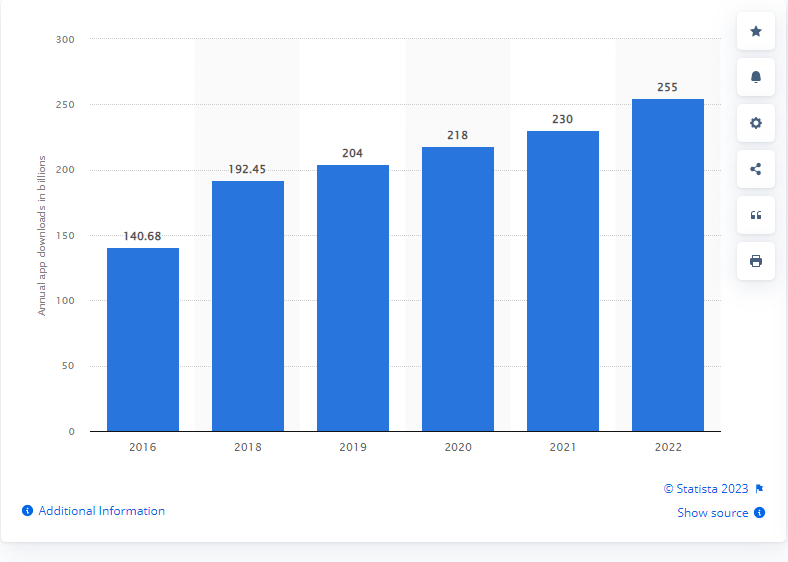Screen dimensions: 788x562
Task: Click the 204 data label
Action: 352,153
